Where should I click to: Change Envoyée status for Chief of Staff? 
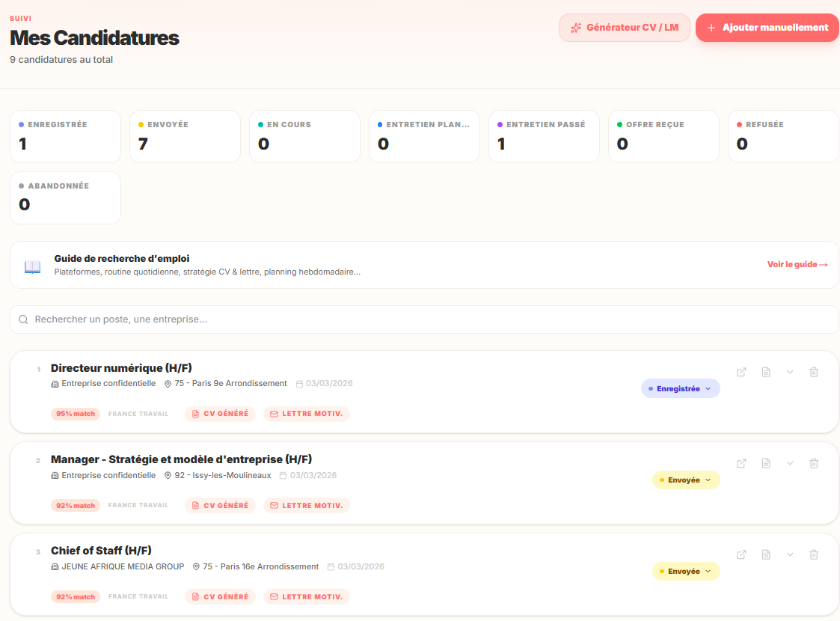click(686, 571)
